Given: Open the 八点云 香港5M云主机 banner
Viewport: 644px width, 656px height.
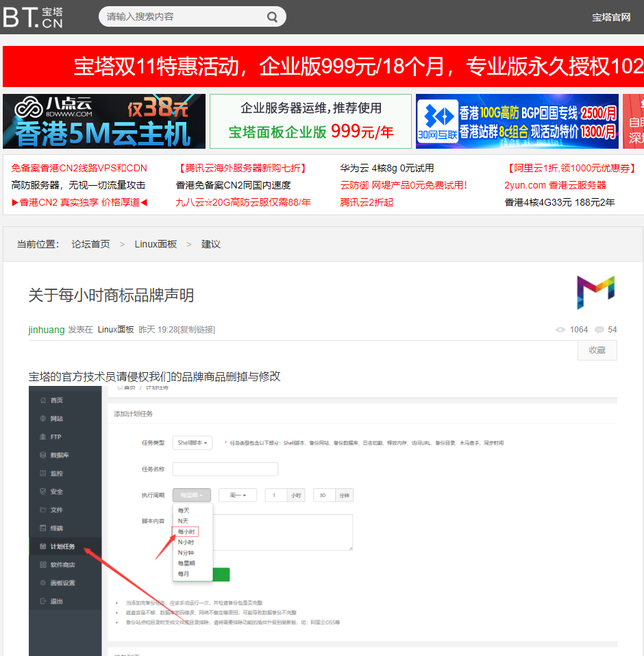Looking at the screenshot, I should [x=104, y=121].
